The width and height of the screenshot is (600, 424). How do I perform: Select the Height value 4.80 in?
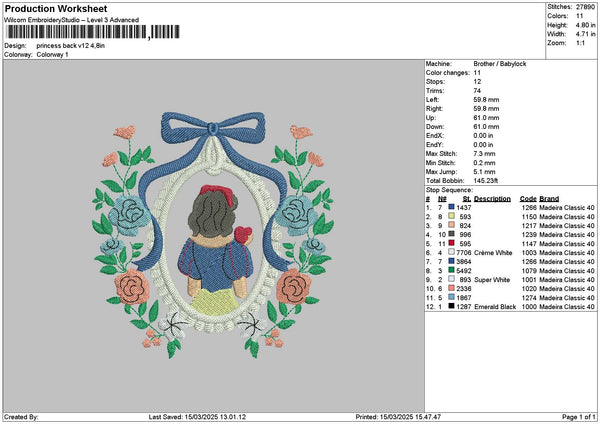tap(585, 25)
